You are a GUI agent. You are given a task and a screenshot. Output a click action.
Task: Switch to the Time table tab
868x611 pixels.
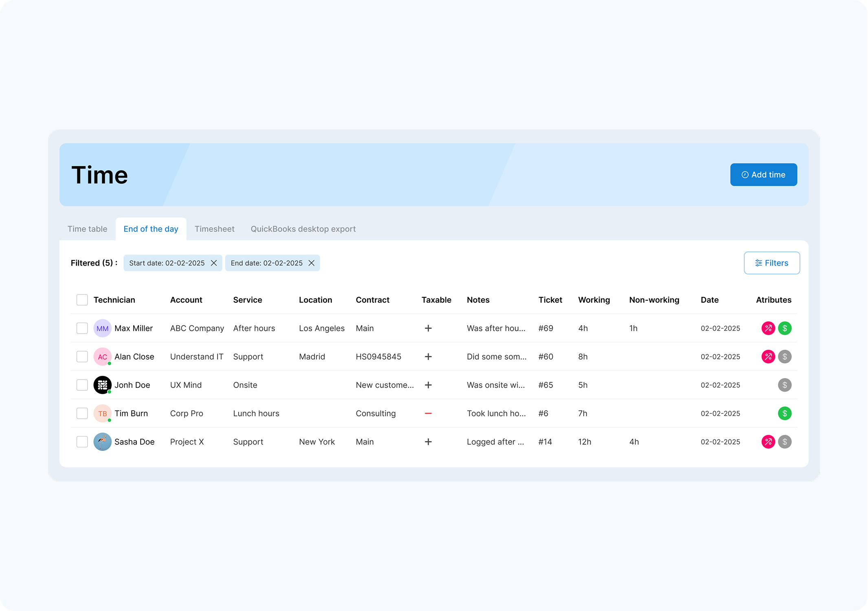pyautogui.click(x=87, y=229)
